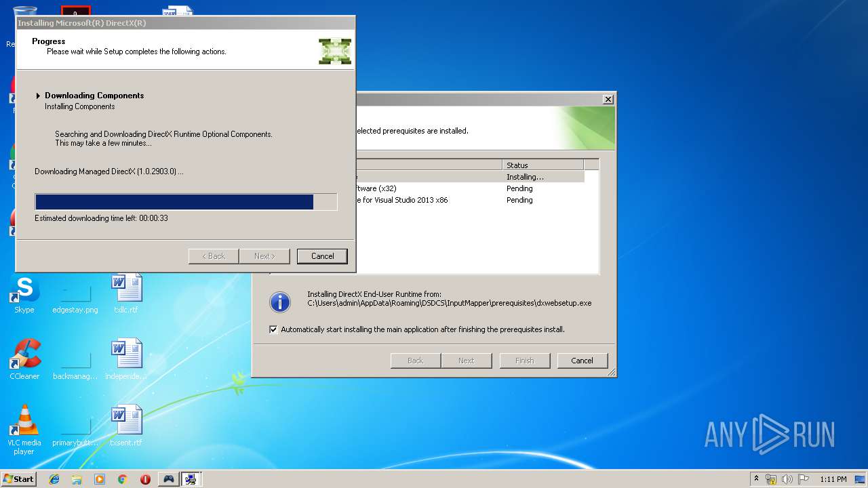Open VLC media player shortcut
This screenshot has height=488, width=868.
tap(24, 430)
